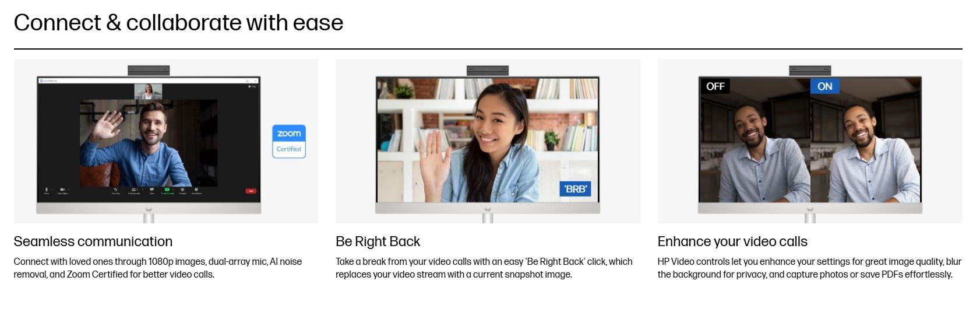Click green Share Screen icon
The height and width of the screenshot is (312, 980).
coord(167,190)
